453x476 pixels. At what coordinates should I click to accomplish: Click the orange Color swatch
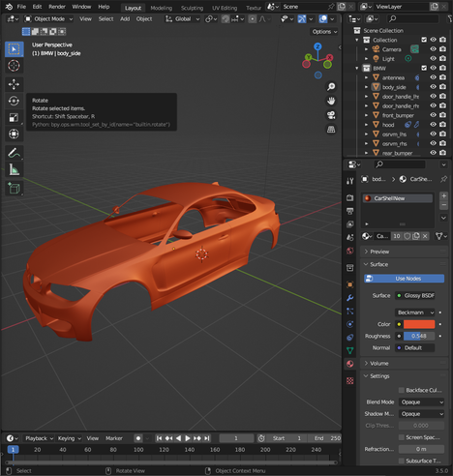[x=419, y=324]
